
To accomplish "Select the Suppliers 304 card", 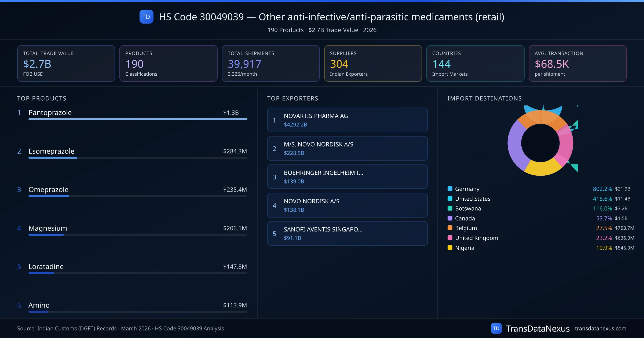I will point(373,63).
